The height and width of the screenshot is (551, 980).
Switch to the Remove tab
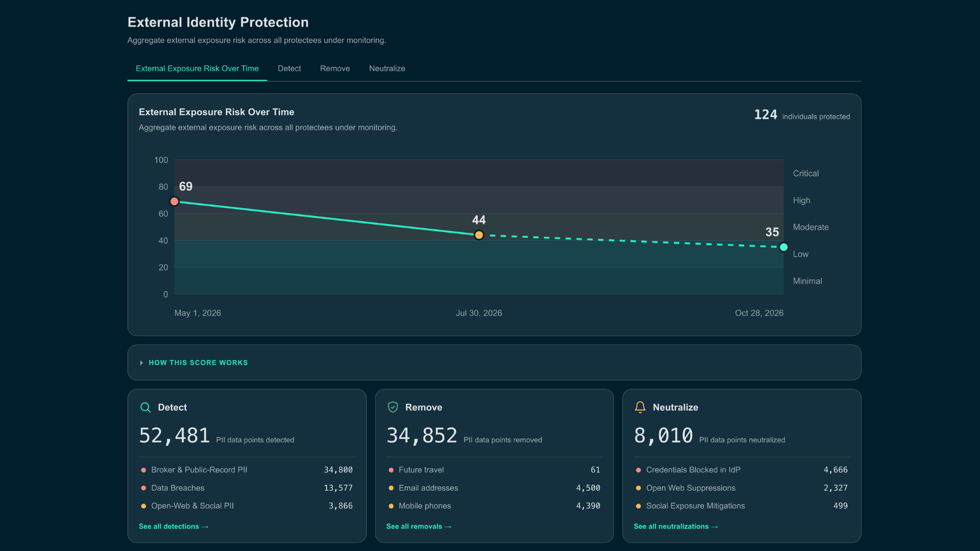[x=335, y=68]
